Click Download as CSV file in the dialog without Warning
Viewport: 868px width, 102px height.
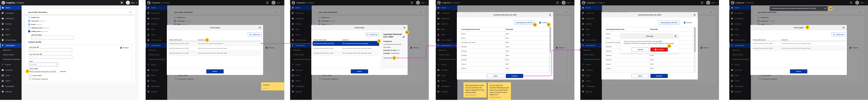524,23
